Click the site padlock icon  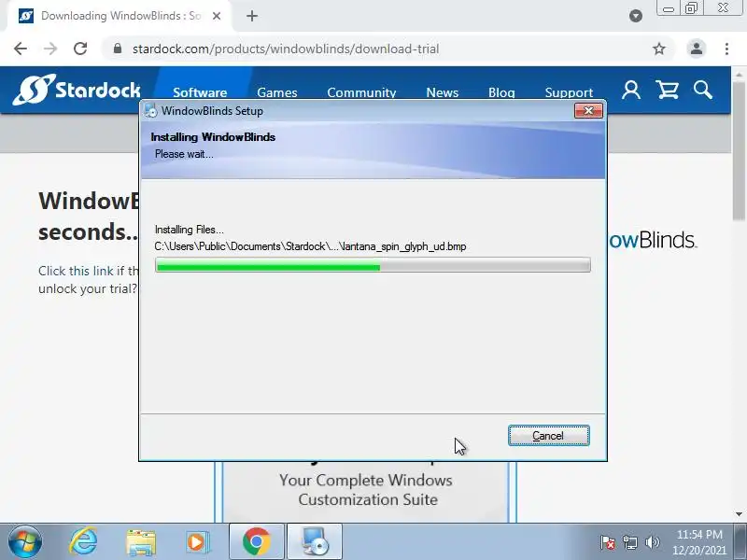point(118,49)
